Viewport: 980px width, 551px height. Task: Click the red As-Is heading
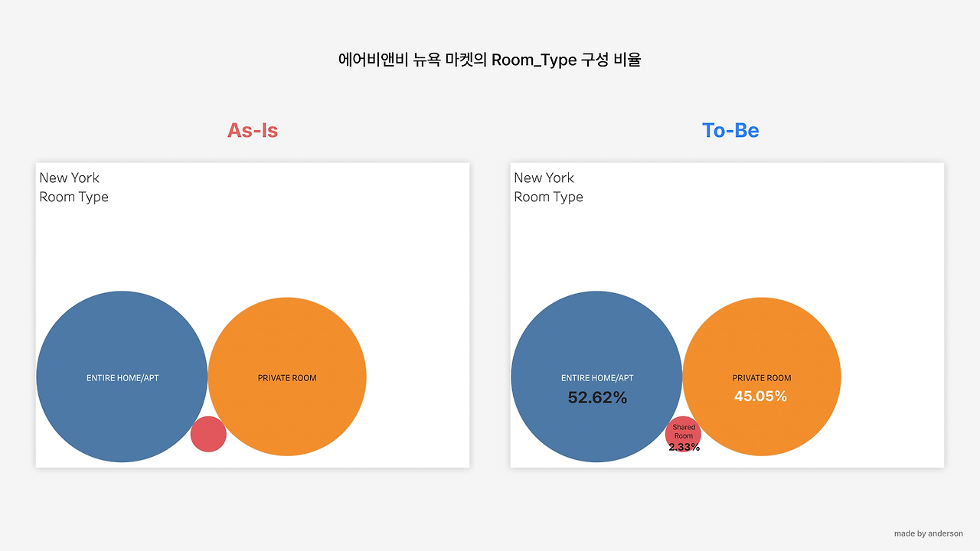(x=253, y=130)
